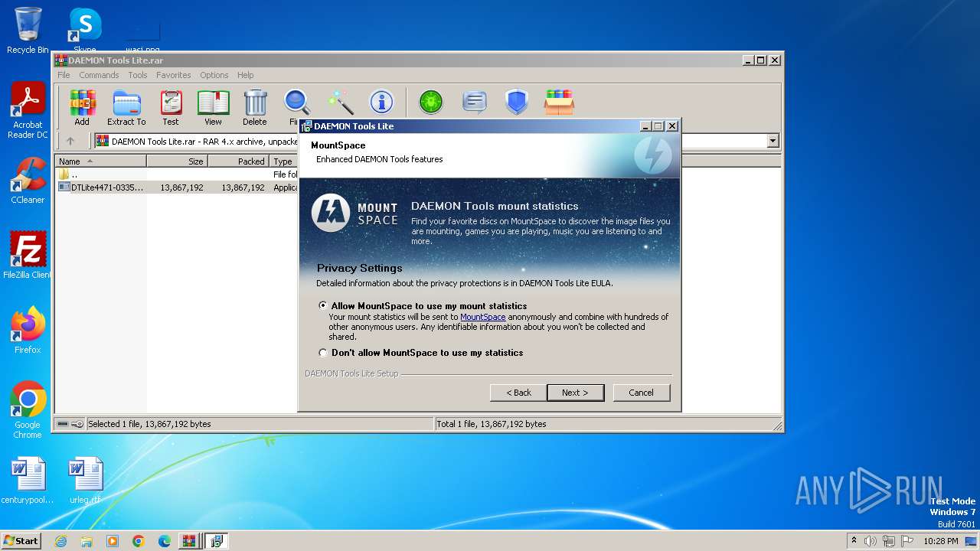Launch Firefox desktop shortcut
Image resolution: width=980 pixels, height=551 pixels.
(28, 331)
